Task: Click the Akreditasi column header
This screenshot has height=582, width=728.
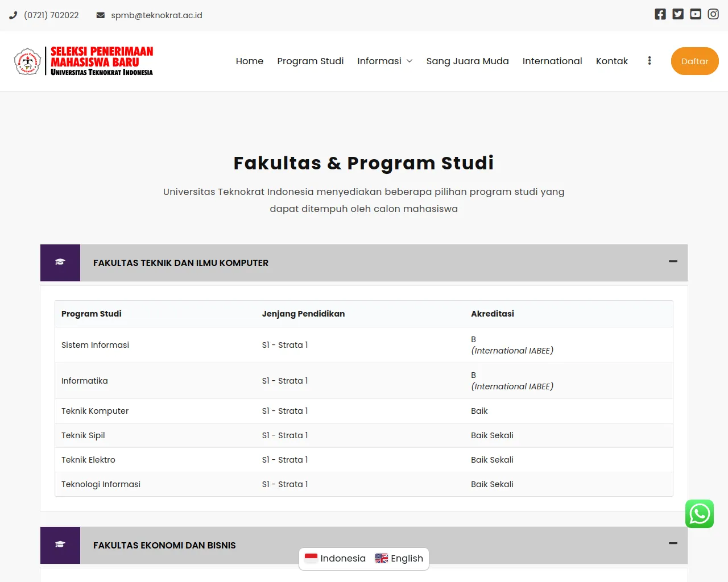Action: [x=493, y=314]
